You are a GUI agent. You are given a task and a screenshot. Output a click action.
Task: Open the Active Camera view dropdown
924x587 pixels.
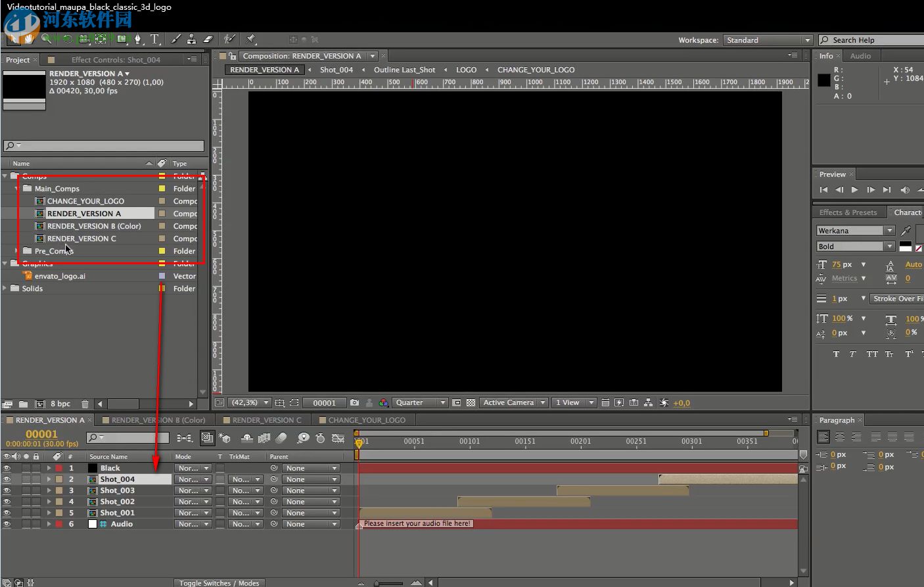click(x=514, y=403)
